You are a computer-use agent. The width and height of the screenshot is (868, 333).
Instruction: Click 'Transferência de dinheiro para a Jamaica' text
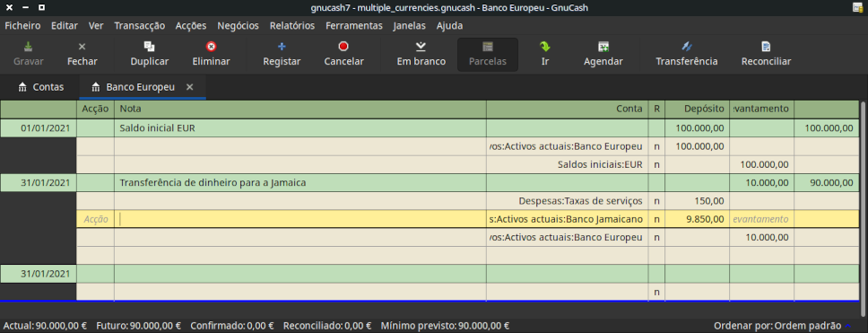[213, 183]
